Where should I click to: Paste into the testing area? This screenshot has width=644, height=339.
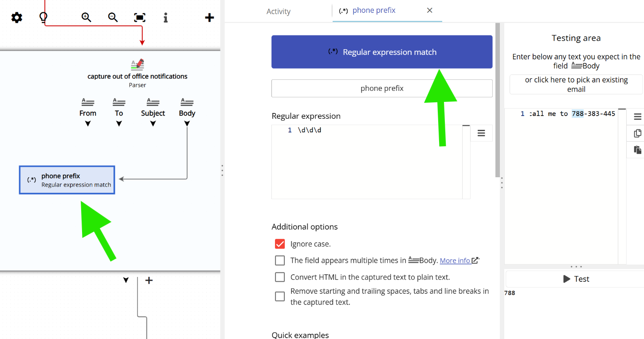(x=637, y=150)
